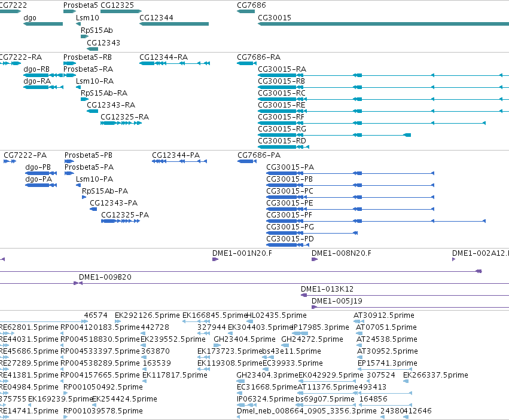Select the CG7686-PA protein label
Image resolution: width=509 pixels, height=420 pixels.
click(x=259, y=155)
